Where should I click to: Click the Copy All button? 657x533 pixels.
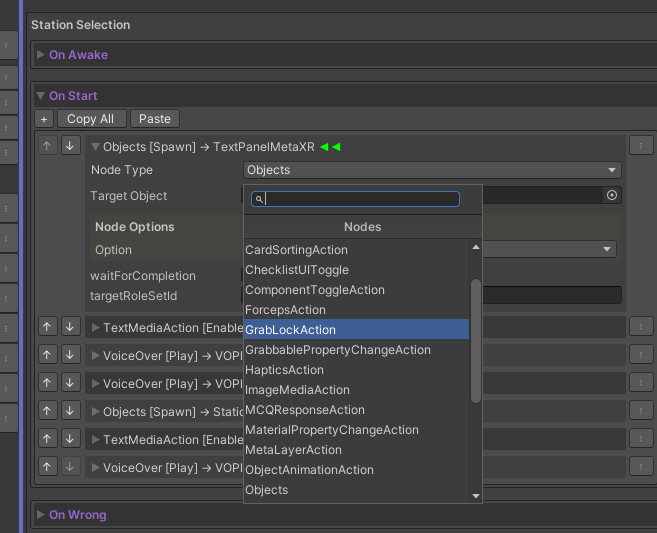click(90, 119)
